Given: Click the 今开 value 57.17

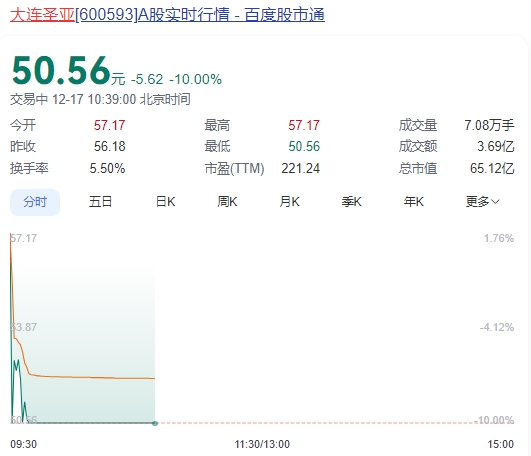Looking at the screenshot, I should tap(109, 125).
